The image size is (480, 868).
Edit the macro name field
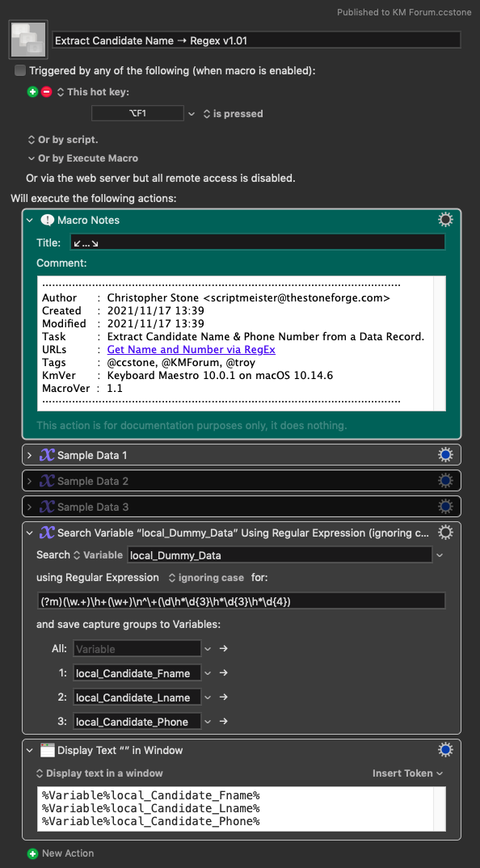256,40
